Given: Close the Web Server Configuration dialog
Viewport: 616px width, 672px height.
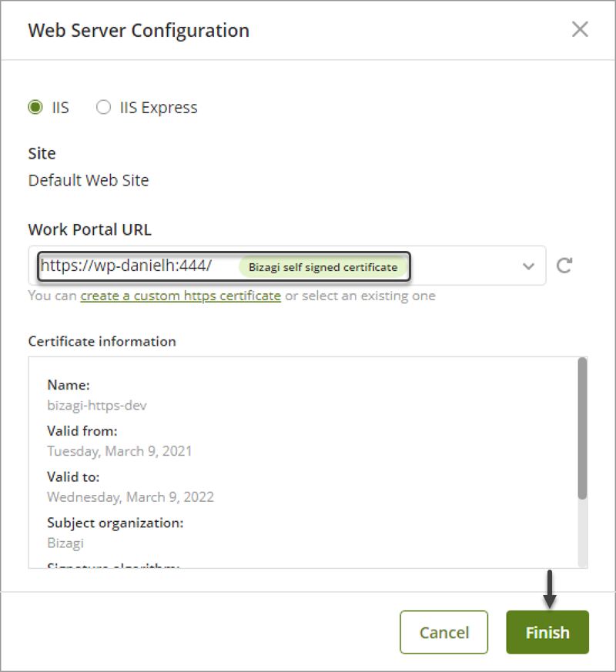Looking at the screenshot, I should (580, 29).
